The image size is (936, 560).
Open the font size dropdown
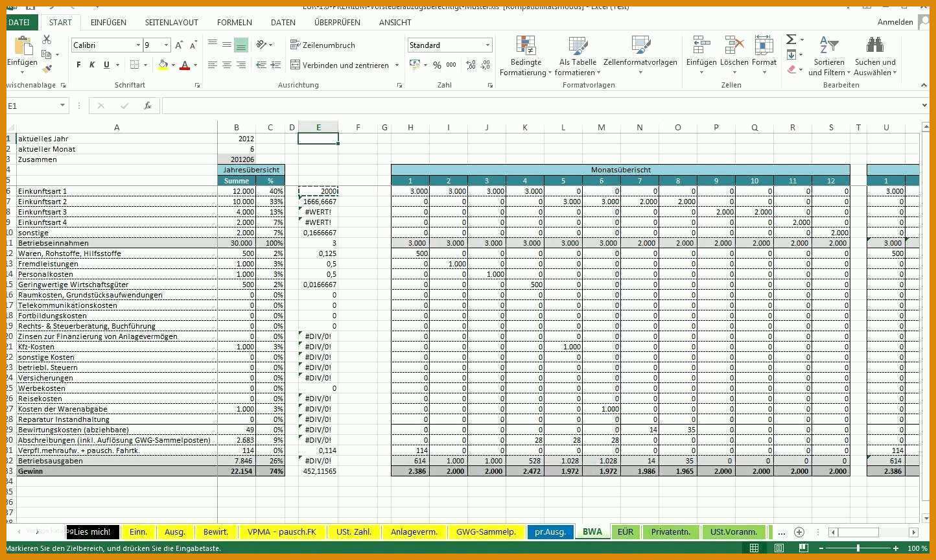pos(166,45)
